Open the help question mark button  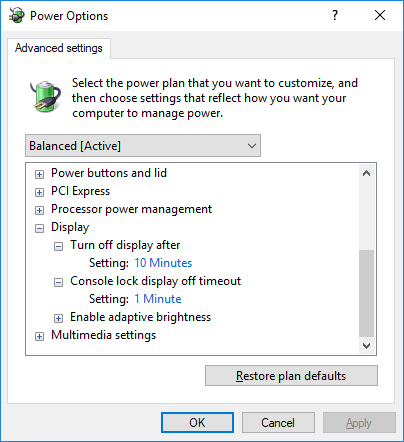tap(335, 15)
